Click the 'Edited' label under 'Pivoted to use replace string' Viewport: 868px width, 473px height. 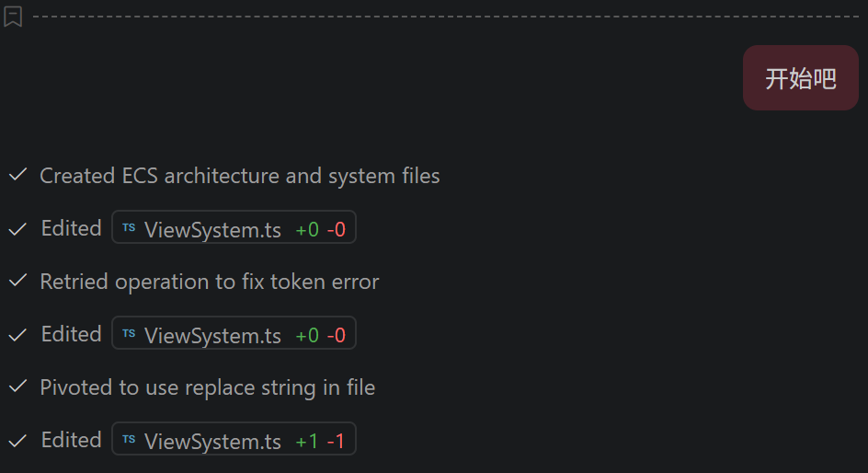click(71, 440)
